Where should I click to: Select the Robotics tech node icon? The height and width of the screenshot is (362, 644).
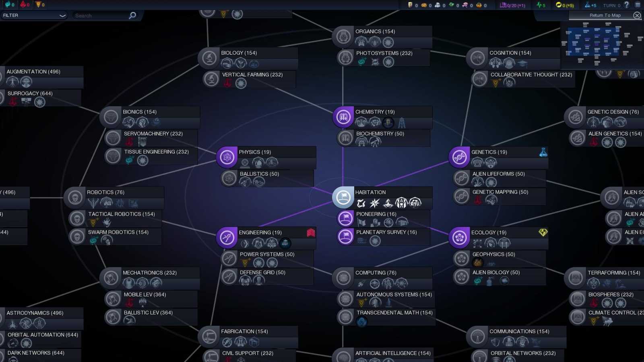(75, 197)
